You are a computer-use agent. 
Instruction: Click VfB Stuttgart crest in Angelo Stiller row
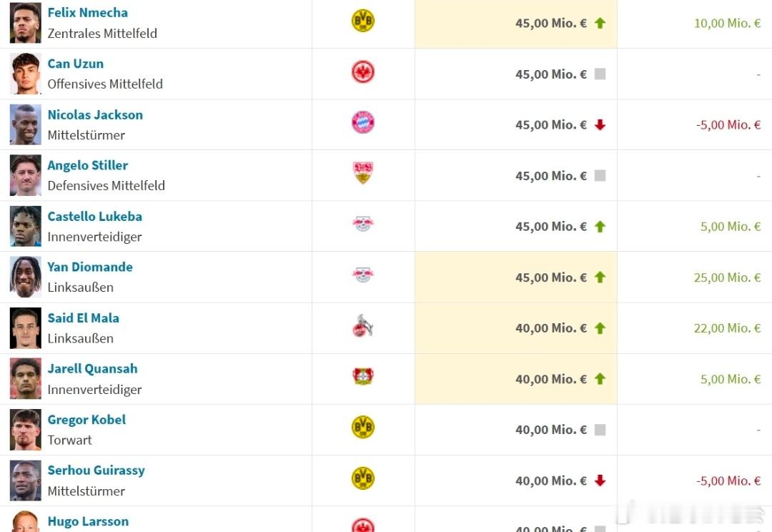(x=363, y=173)
